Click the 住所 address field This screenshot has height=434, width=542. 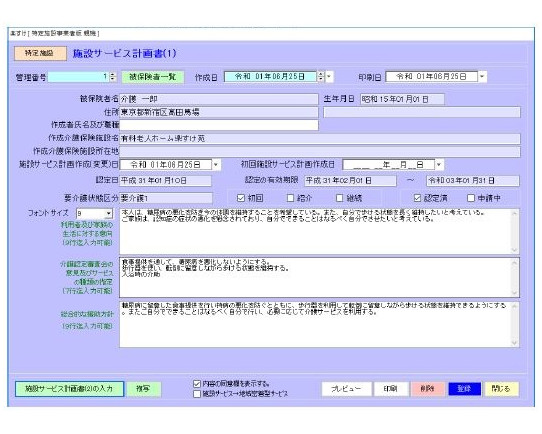pos(219,112)
